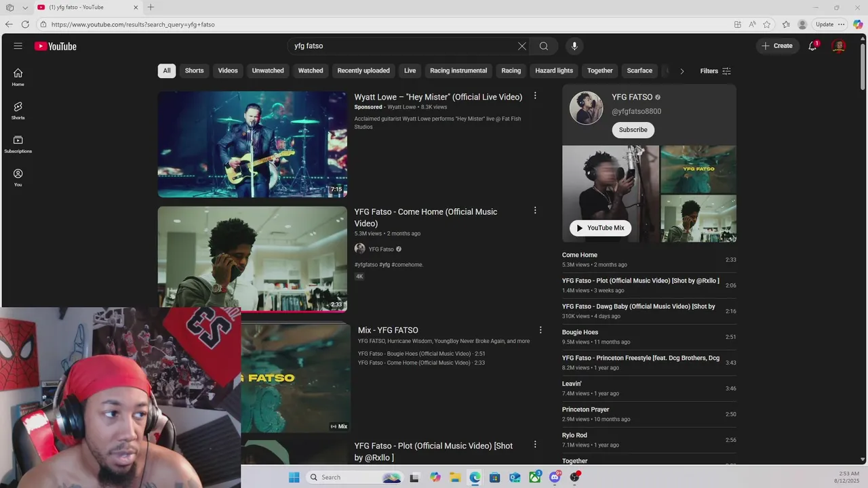Start voice search with microphone
868x488 pixels.
[574, 46]
